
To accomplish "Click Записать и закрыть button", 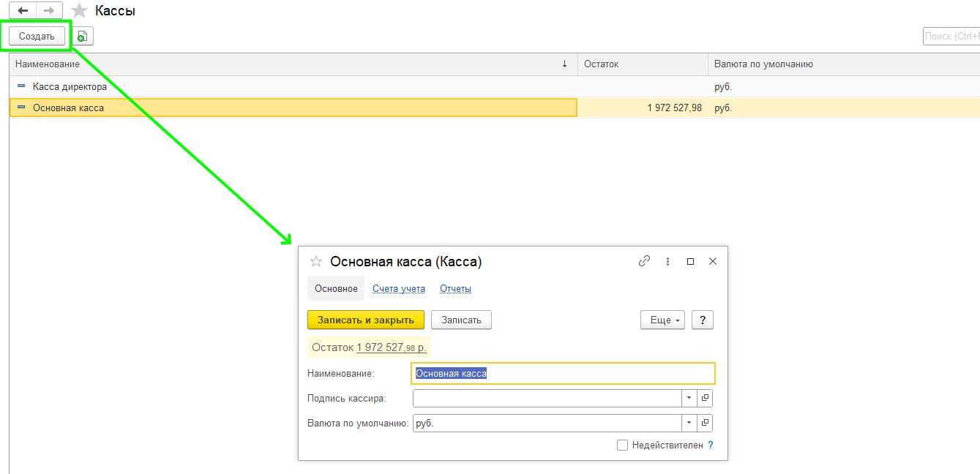I will coord(366,320).
